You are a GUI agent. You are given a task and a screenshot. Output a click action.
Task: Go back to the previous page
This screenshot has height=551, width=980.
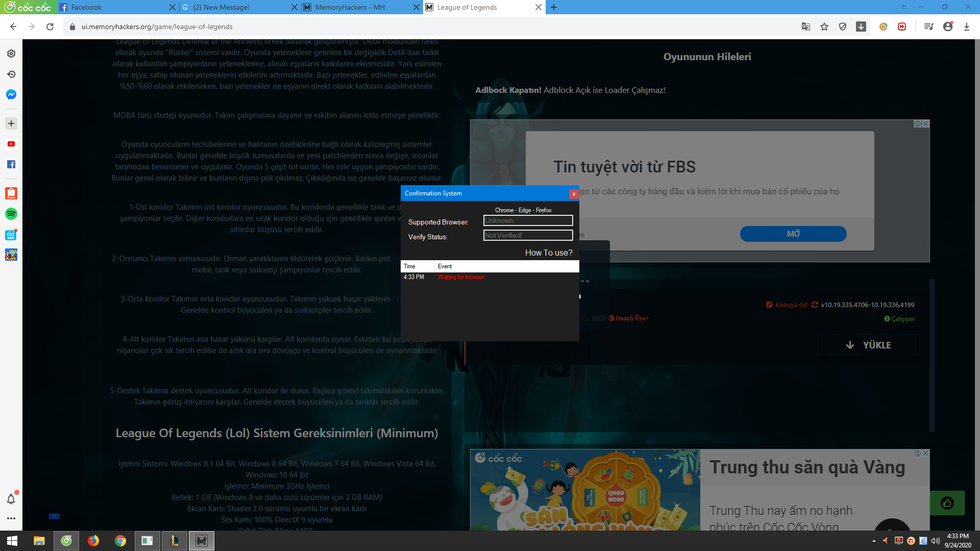(x=13, y=27)
